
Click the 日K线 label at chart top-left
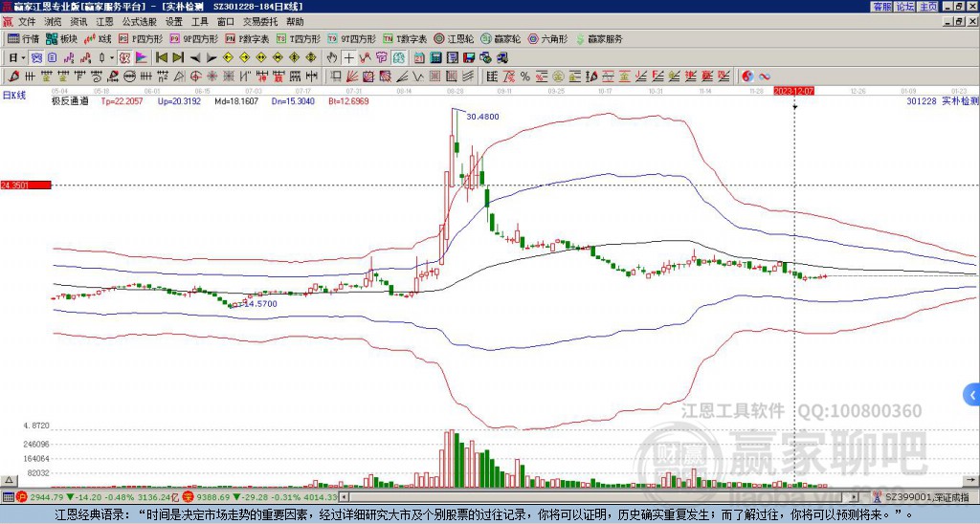pyautogui.click(x=14, y=96)
